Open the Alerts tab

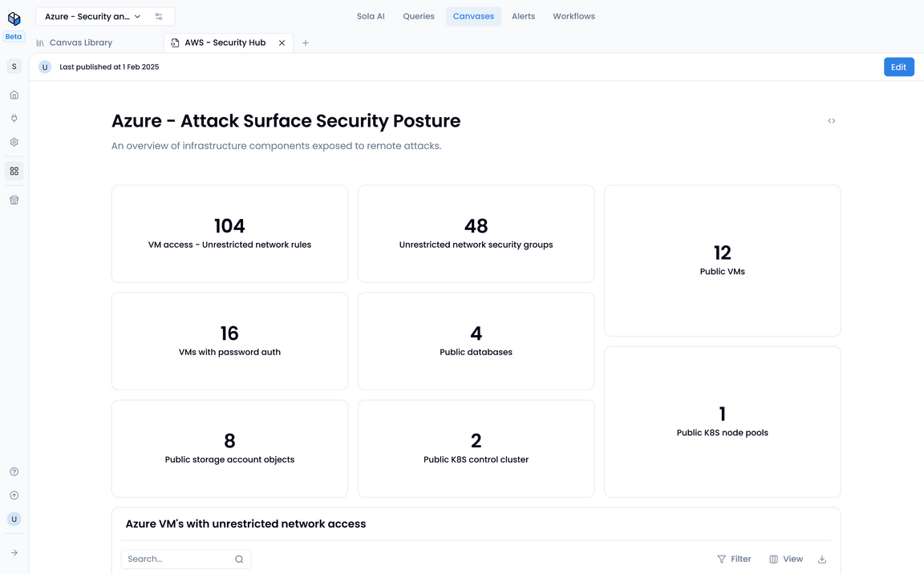click(x=523, y=17)
